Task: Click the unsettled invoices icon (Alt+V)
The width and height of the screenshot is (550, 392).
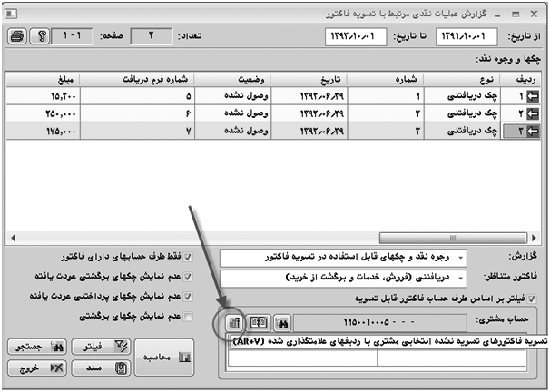Action: tap(232, 322)
